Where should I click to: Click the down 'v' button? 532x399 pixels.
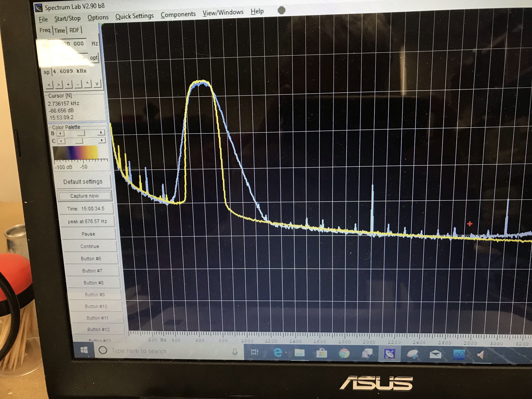(x=97, y=84)
